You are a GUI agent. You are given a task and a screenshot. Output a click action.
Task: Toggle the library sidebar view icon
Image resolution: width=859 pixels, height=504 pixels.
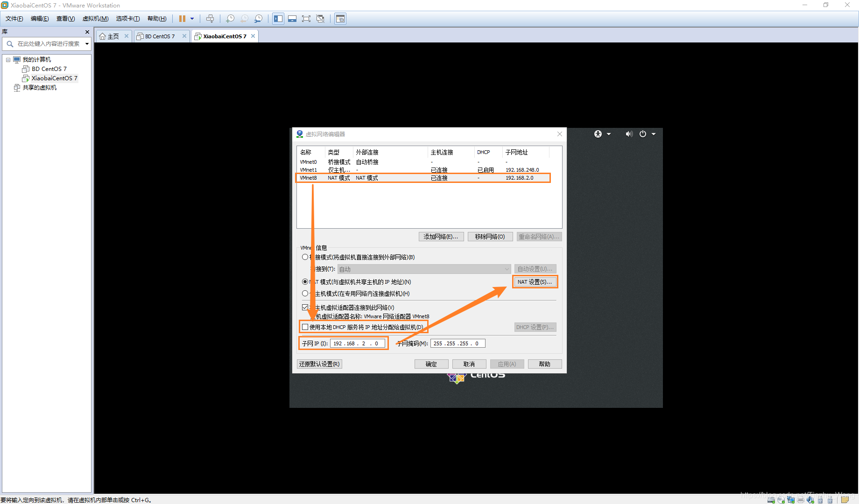(278, 19)
